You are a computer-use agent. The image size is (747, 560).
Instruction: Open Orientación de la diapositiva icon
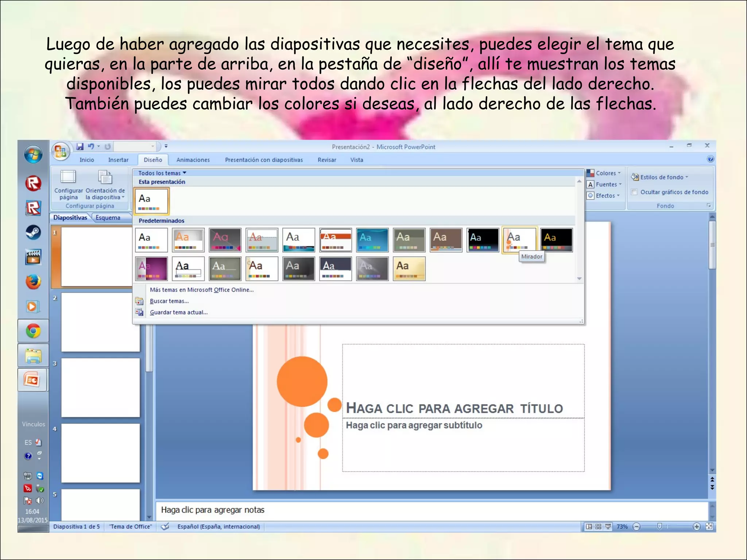[x=105, y=178]
